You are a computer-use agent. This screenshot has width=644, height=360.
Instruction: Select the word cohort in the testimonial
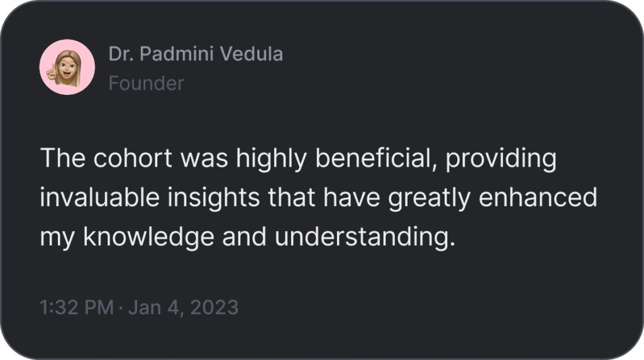(x=133, y=158)
